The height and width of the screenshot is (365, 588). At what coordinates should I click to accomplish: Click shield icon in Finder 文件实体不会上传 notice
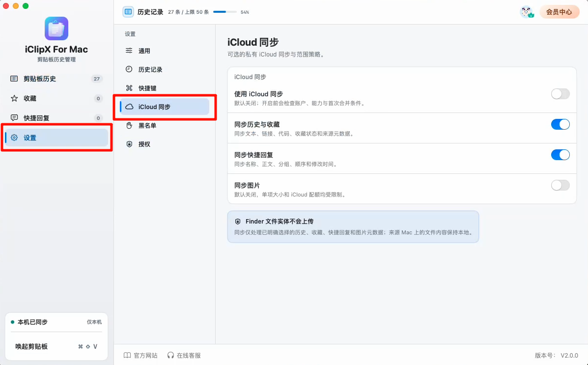pos(238,222)
